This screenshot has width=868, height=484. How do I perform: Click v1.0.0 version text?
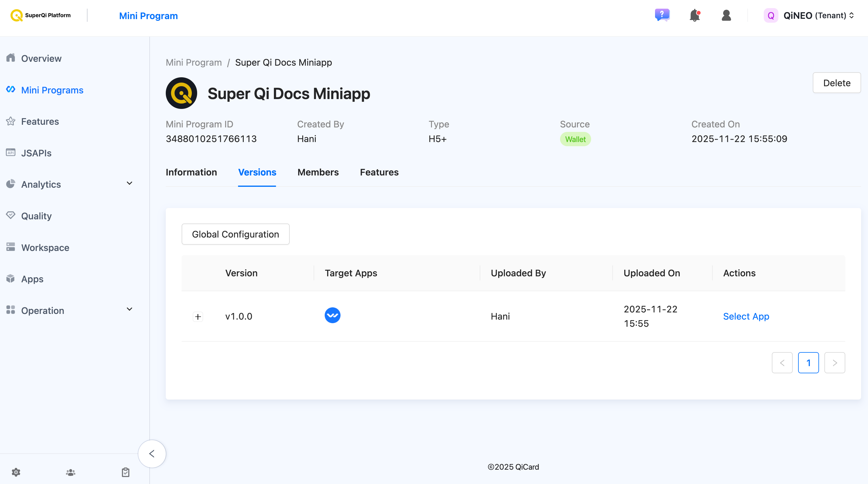pos(239,316)
